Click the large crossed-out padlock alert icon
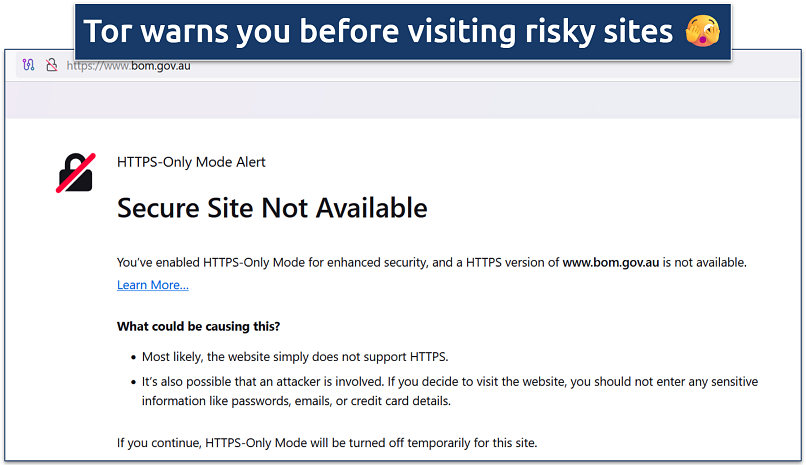806x465 pixels. click(x=75, y=172)
